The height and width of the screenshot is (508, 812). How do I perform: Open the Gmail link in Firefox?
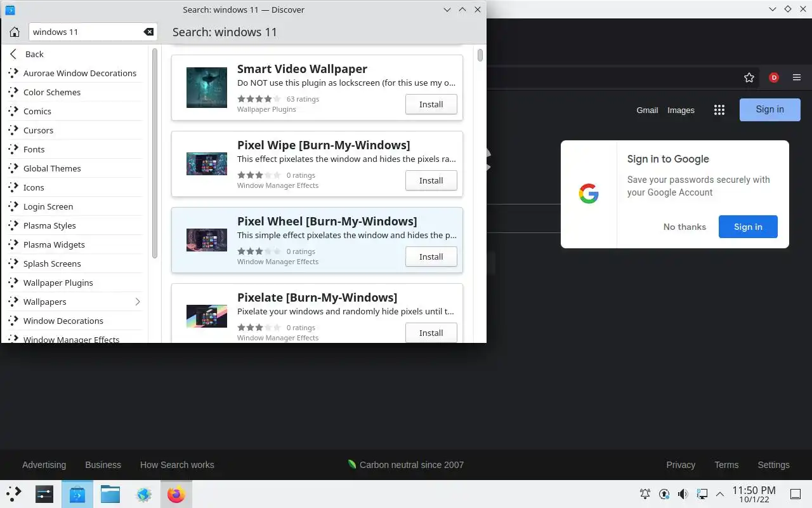pyautogui.click(x=647, y=110)
